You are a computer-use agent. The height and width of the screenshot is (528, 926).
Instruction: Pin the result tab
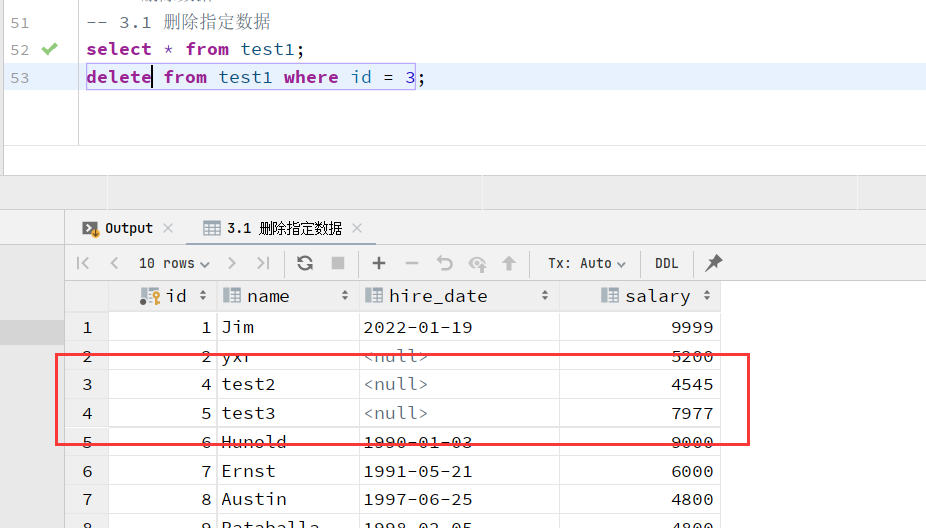coord(713,263)
